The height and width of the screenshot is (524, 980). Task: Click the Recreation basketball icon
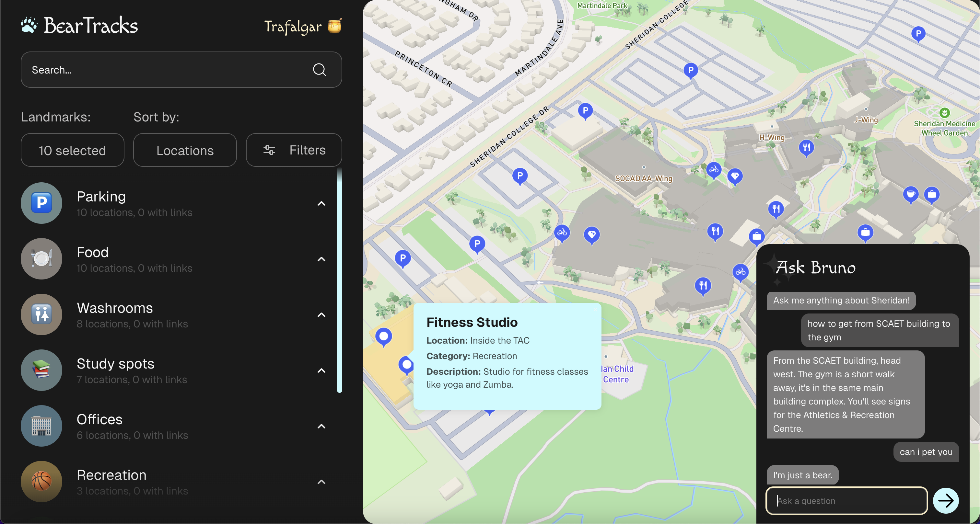[x=41, y=481]
